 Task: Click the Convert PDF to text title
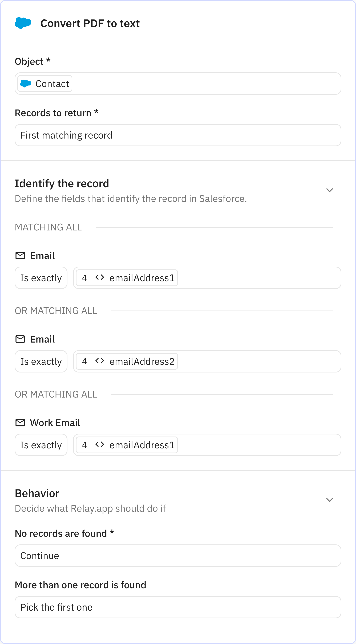(90, 23)
